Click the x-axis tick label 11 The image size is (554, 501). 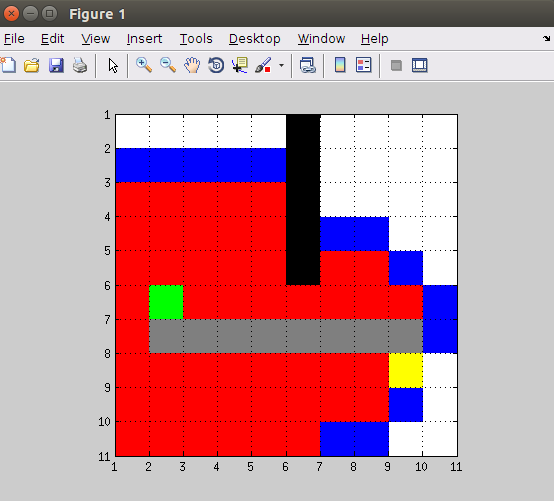point(456,467)
